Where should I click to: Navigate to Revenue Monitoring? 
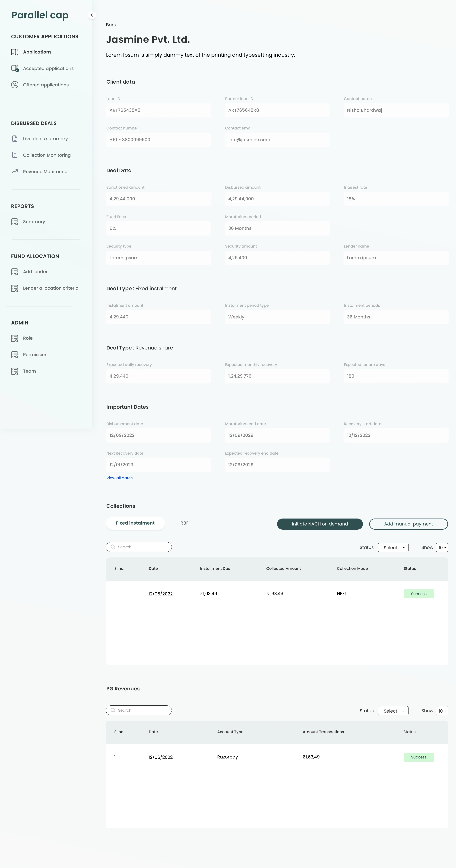45,172
